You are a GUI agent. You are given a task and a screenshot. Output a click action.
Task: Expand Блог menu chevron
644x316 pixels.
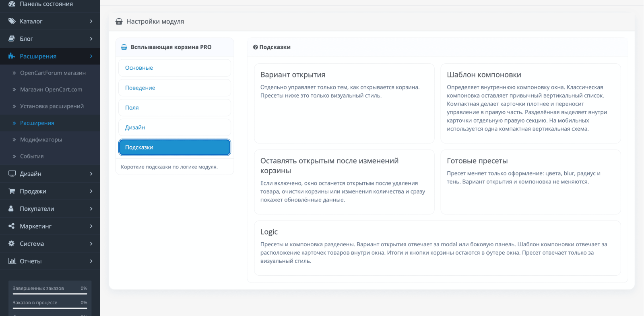point(91,39)
